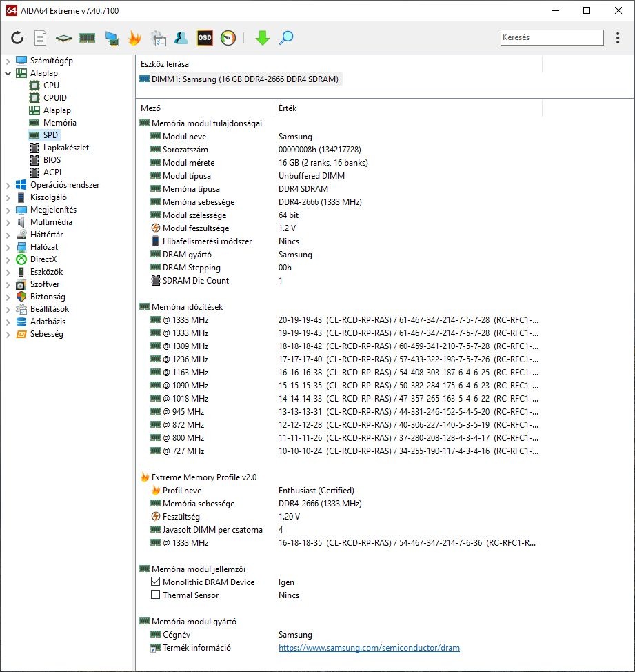This screenshot has height=672, width=635.
Task: Toggle the Thermal Sensor checkbox
Action: click(x=155, y=595)
